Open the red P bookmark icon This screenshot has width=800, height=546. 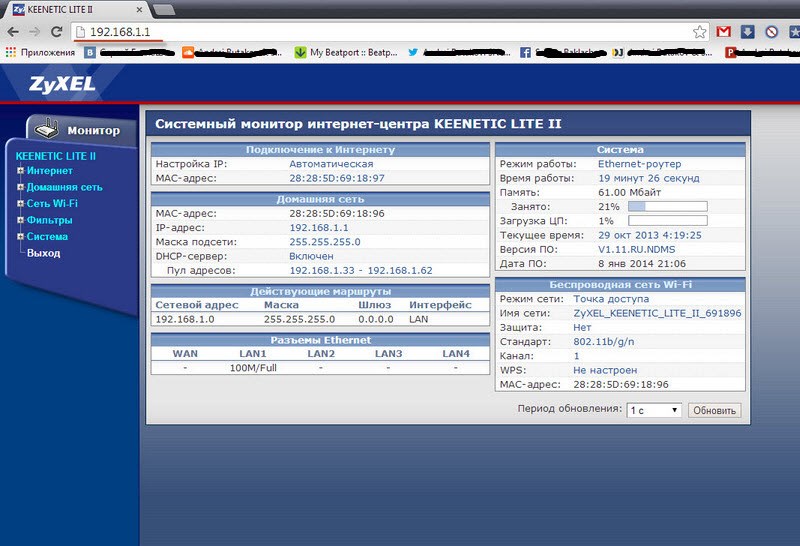coord(731,52)
